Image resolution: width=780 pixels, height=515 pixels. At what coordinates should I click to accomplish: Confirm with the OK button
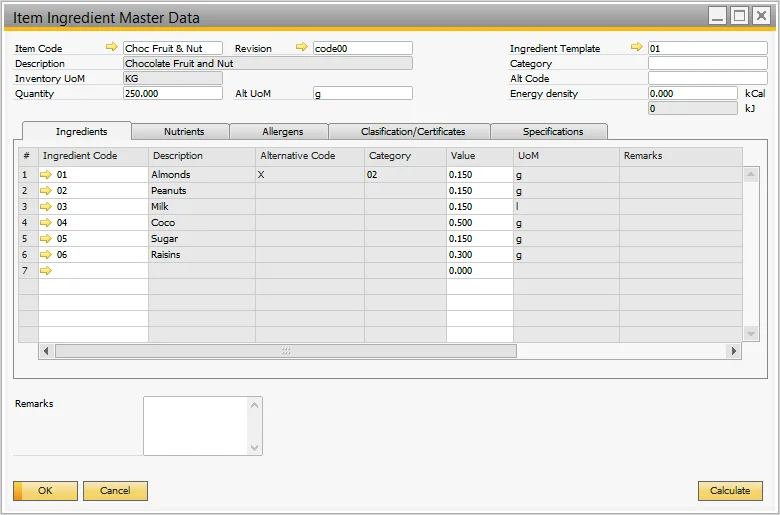45,491
